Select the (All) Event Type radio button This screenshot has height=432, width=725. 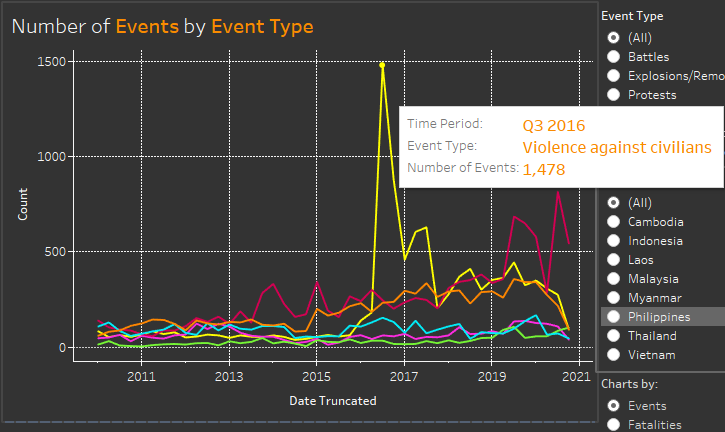pyautogui.click(x=613, y=38)
